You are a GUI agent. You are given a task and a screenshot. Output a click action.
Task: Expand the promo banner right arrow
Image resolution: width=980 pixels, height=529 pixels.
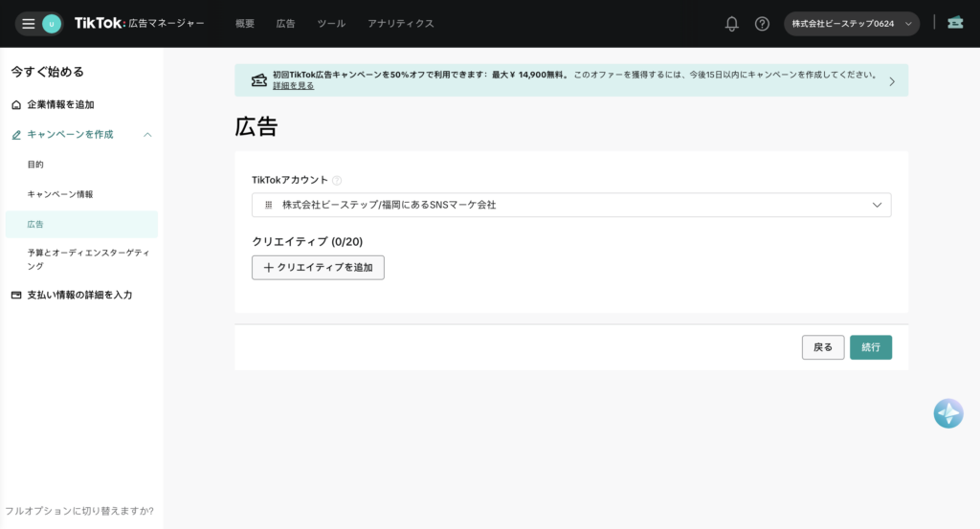click(892, 81)
